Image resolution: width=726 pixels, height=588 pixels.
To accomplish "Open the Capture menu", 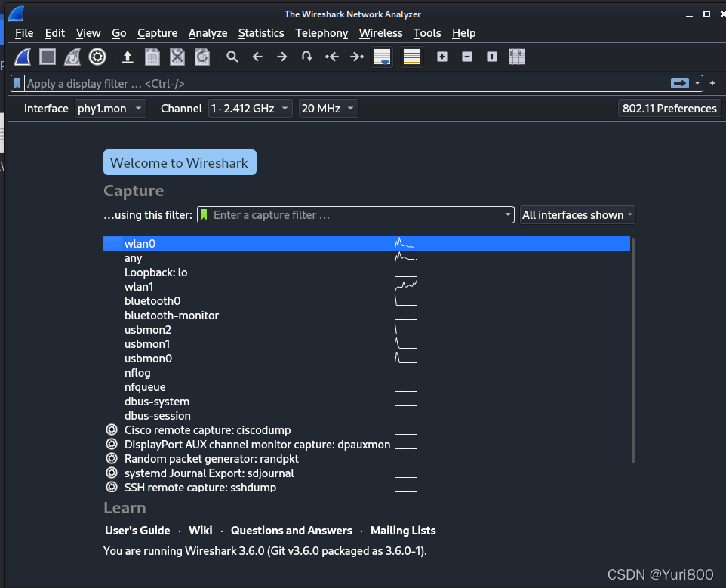I will pos(158,33).
